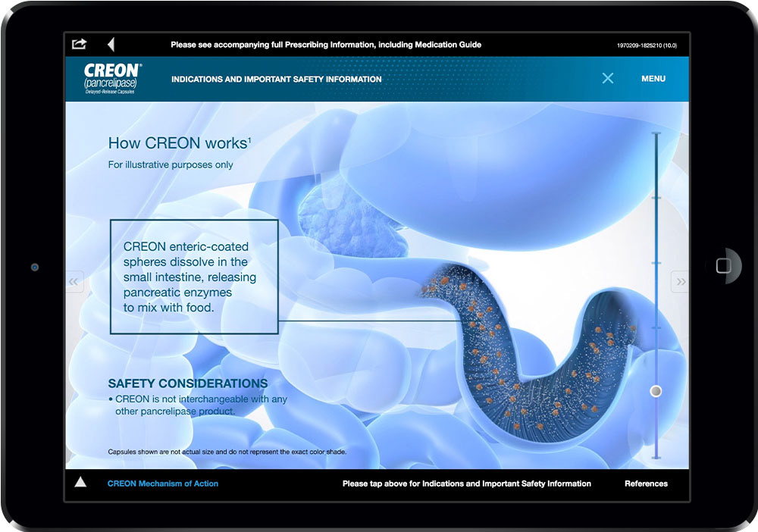The image size is (758, 532).
Task: Click 'CREON is not interchangeable' bullet
Action: 198,405
